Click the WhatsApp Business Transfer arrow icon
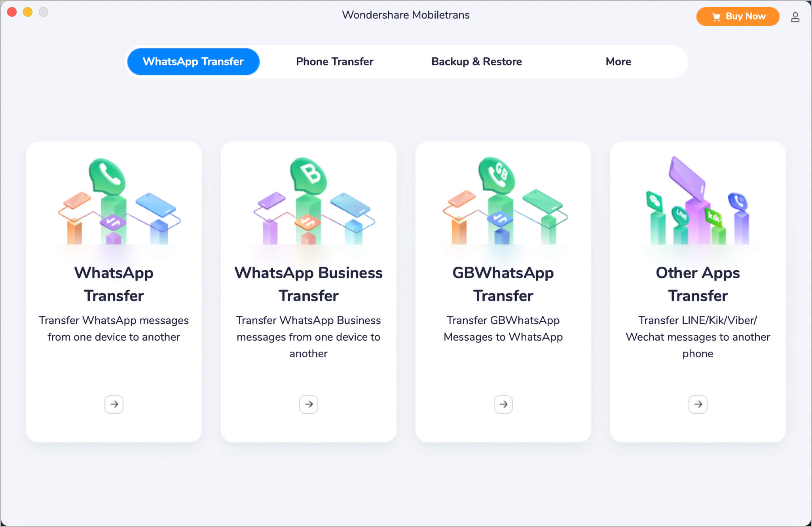The image size is (812, 527). pos(309,404)
